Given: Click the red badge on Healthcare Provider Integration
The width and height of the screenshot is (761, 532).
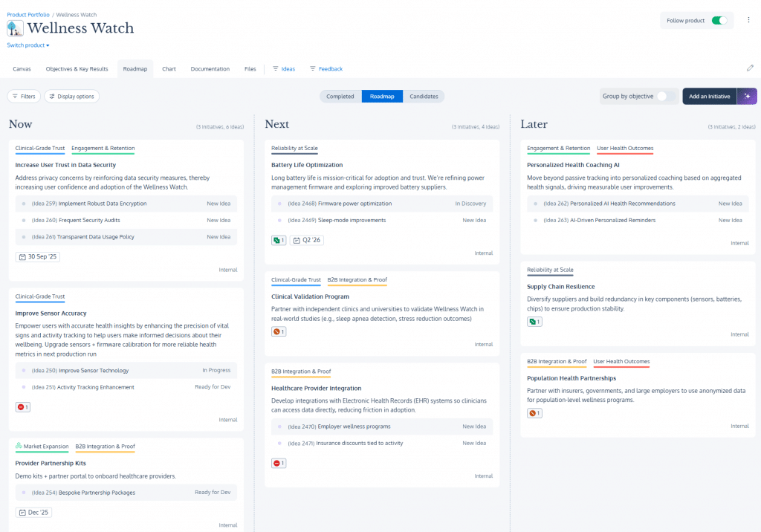Looking at the screenshot, I should [x=279, y=464].
